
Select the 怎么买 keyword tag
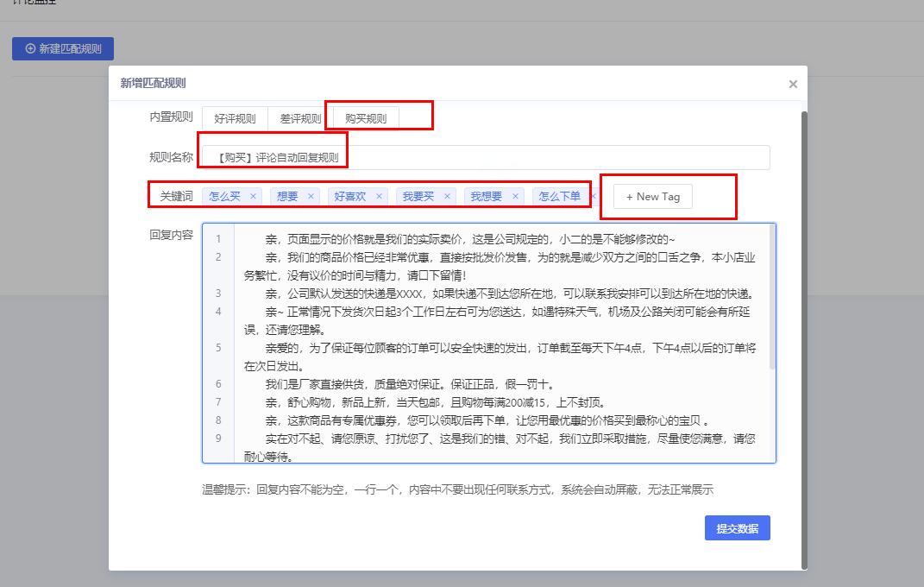[226, 196]
